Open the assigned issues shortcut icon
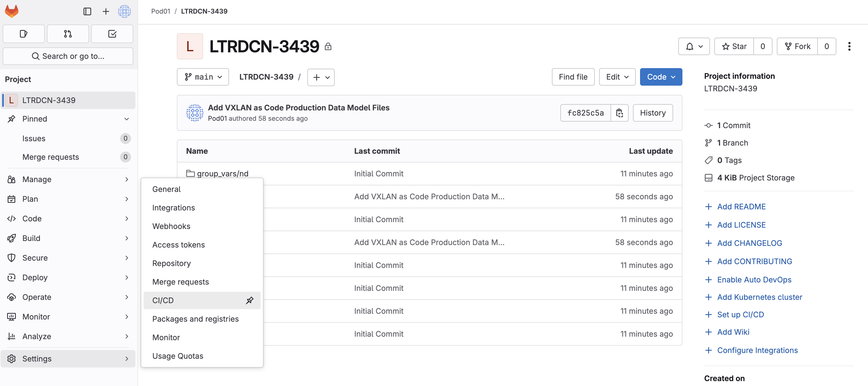Image resolution: width=868 pixels, height=386 pixels. [x=23, y=34]
